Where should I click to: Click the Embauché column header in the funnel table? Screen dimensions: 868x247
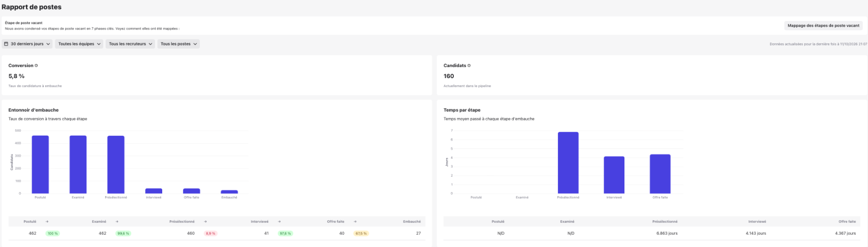(x=412, y=221)
